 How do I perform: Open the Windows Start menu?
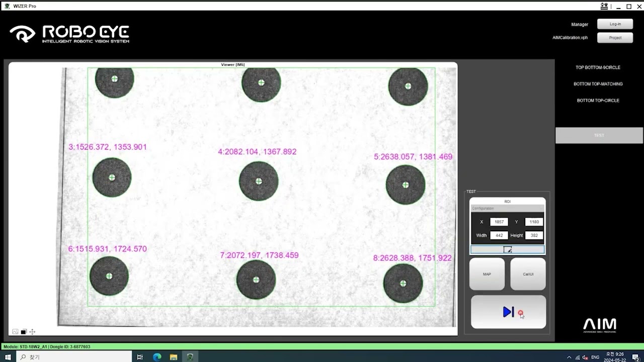point(8,357)
